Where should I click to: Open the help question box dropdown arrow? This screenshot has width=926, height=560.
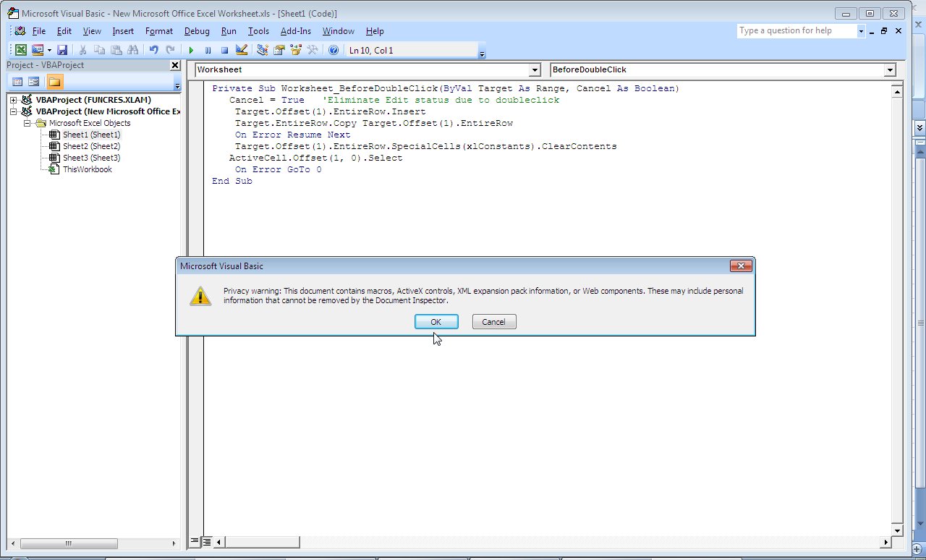click(861, 31)
